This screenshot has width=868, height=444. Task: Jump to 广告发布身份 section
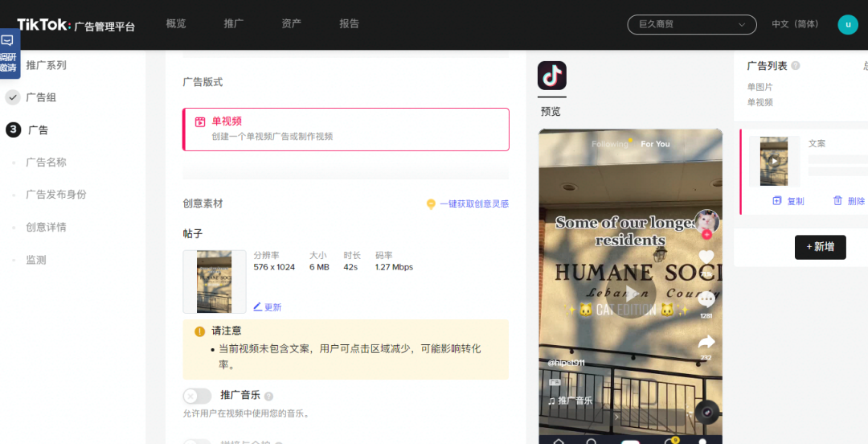[x=56, y=195]
